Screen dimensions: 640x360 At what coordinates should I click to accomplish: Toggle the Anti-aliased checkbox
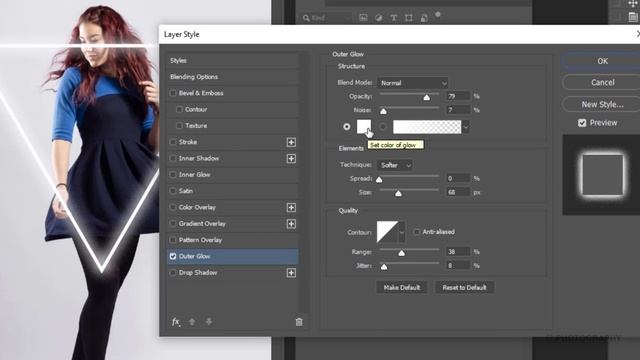point(416,232)
